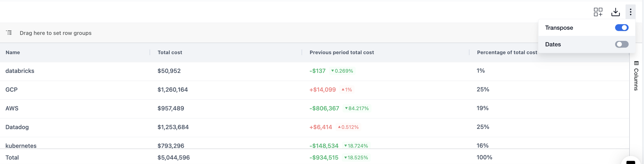Click the 1% percentage cell for databricks
The image size is (644, 164).
(x=480, y=71)
